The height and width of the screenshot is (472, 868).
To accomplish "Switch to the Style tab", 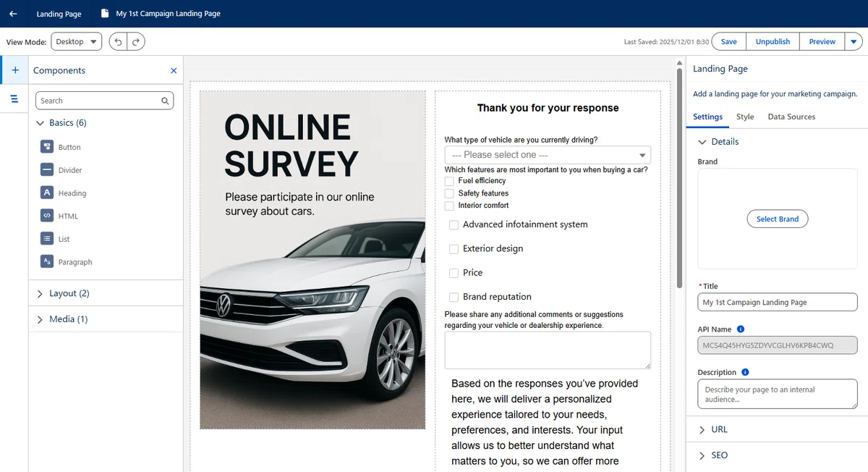I will point(745,117).
